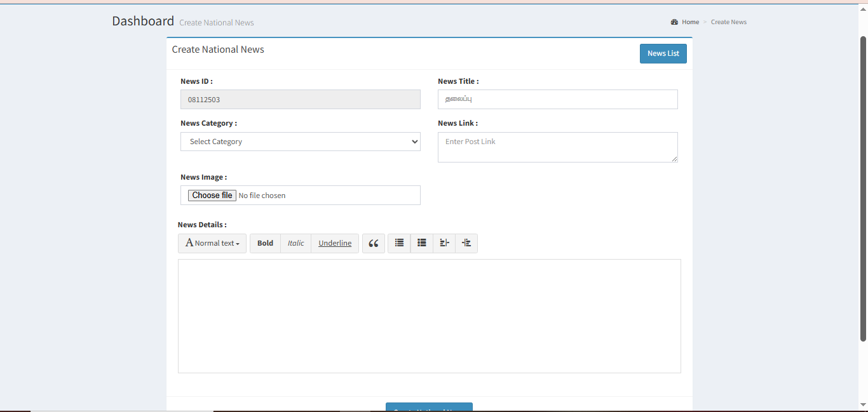Expand the Normal text style dropdown
868x412 pixels.
click(212, 243)
